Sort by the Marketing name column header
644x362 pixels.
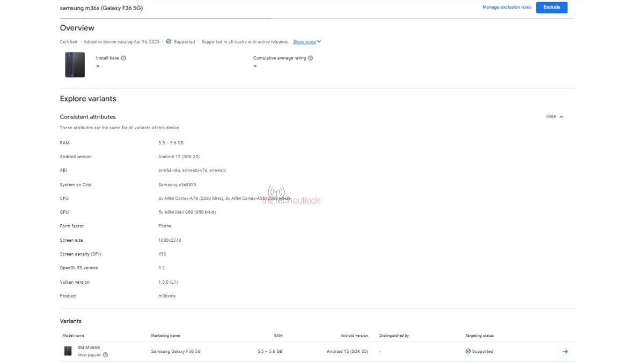coord(165,336)
